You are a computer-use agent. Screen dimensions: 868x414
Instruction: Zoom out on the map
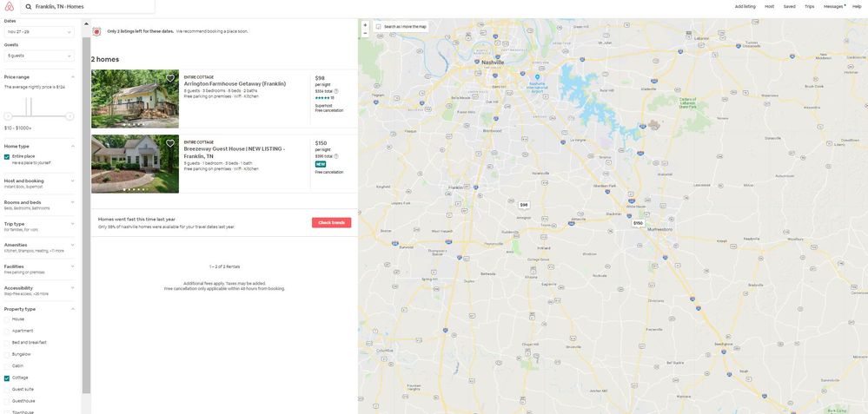coord(366,33)
